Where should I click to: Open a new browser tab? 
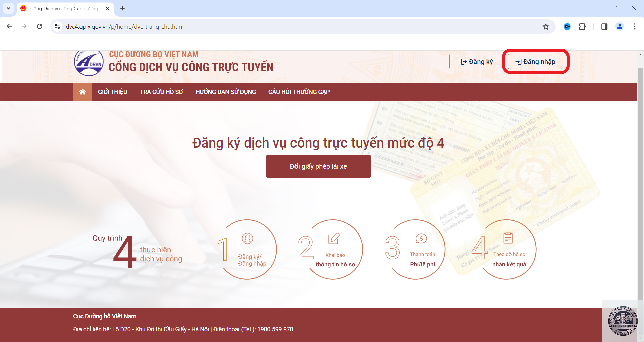tap(122, 8)
